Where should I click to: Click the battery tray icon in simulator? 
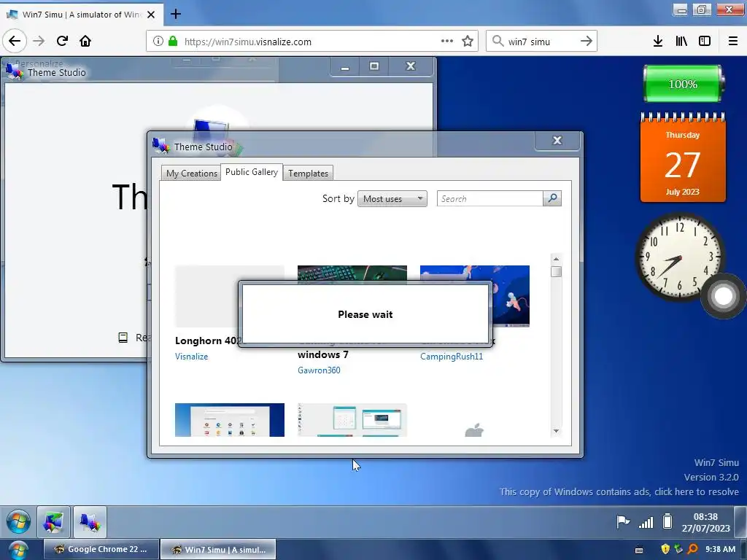pos(667,522)
